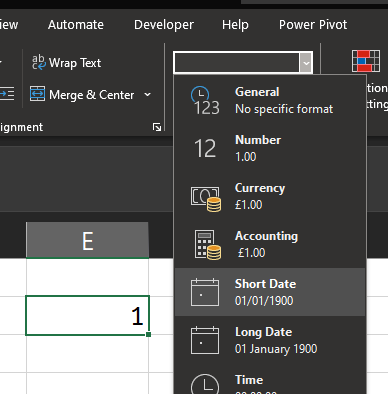
Task: Click the Time clock icon
Action: (205, 384)
